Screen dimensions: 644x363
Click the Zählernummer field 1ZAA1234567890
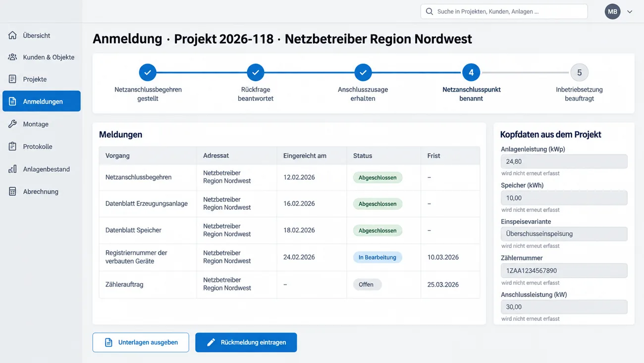click(x=564, y=271)
